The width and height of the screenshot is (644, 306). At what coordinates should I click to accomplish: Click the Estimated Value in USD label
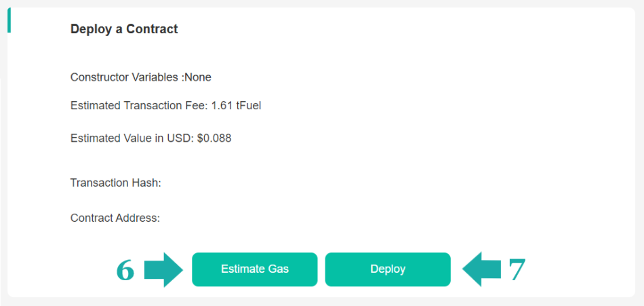[x=132, y=138]
